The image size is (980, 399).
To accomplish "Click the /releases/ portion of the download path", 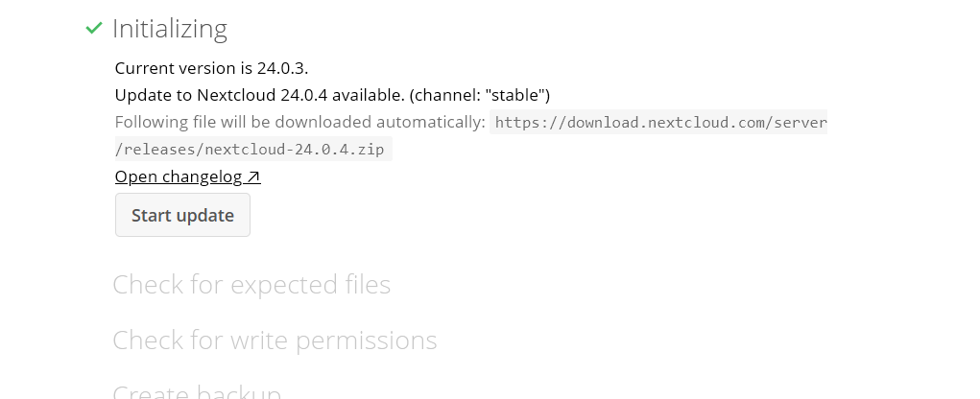I will point(160,150).
